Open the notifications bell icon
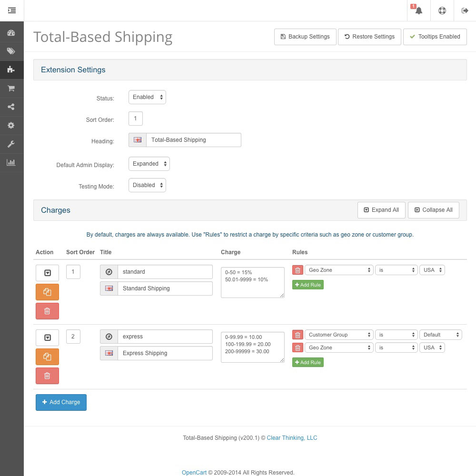The height and width of the screenshot is (476, 476). click(418, 10)
